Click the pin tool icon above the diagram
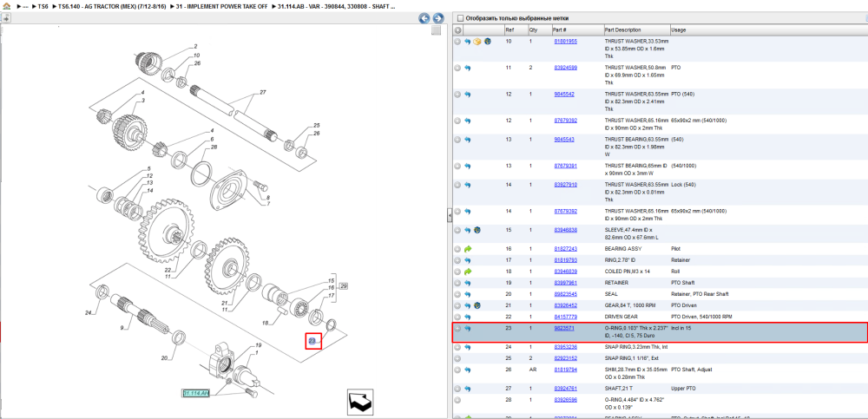 pyautogui.click(x=5, y=18)
